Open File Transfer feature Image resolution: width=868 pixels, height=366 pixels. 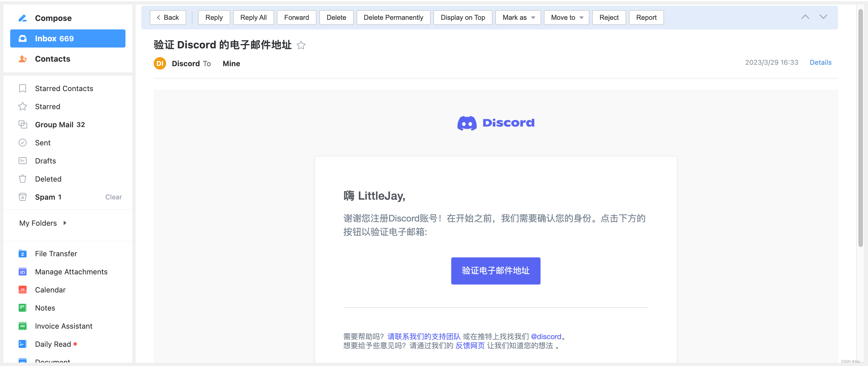56,253
